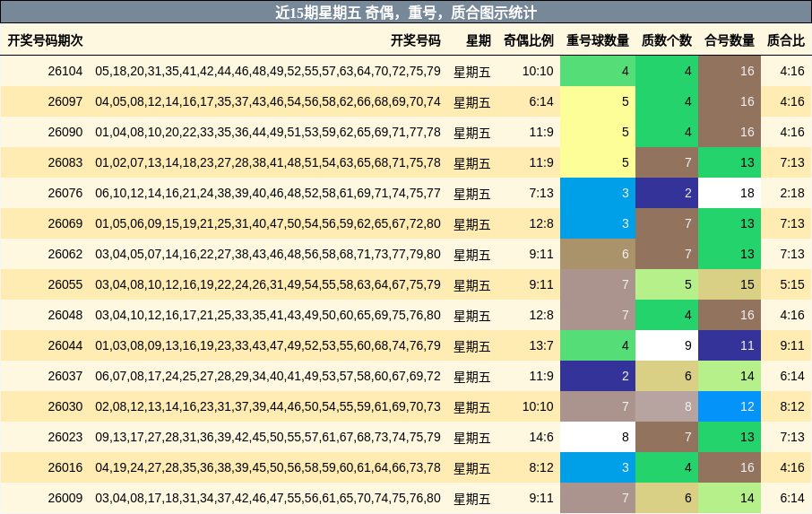Click prime-composite ratio 2:18 in row 26076
This screenshot has width=812, height=514.
tap(792, 193)
